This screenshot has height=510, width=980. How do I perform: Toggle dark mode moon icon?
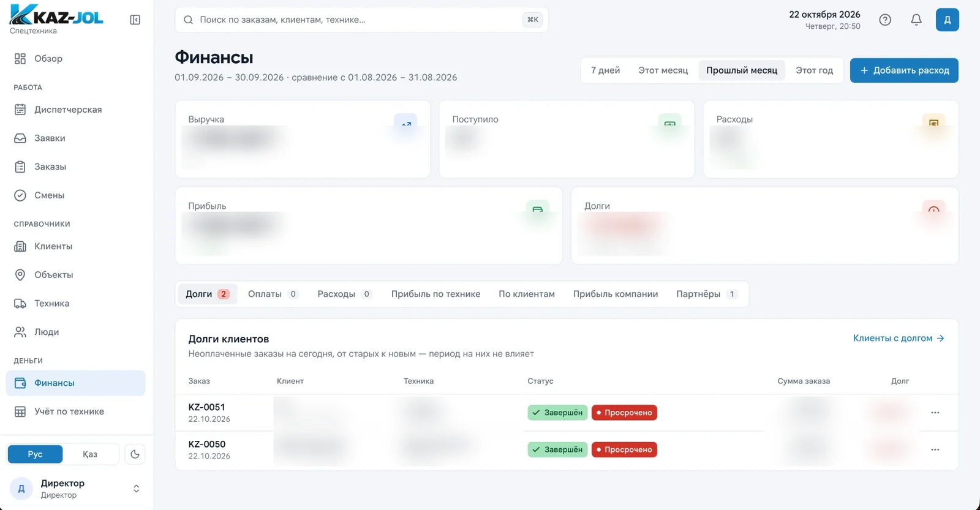135,454
